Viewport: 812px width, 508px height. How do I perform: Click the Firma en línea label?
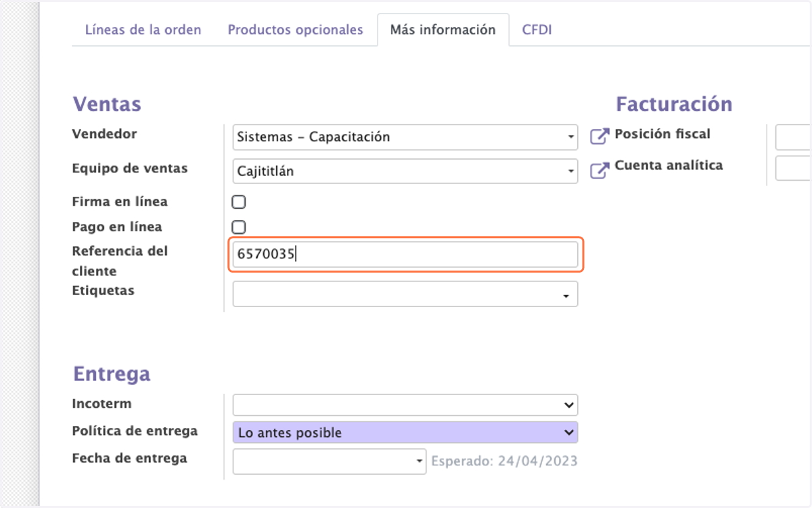pyautogui.click(x=120, y=202)
